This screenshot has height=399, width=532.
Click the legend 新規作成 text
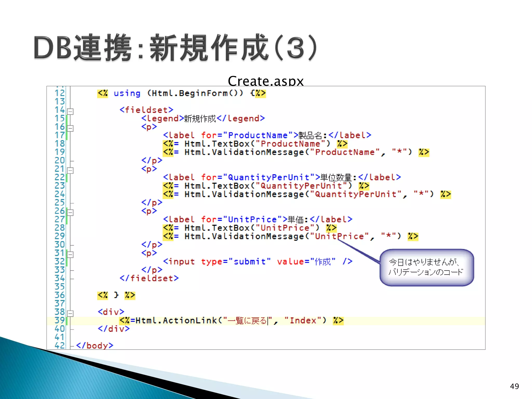click(x=200, y=119)
